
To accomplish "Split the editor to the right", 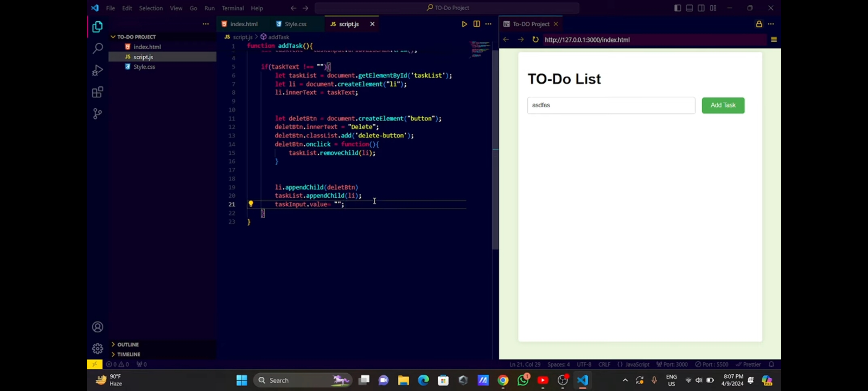I will coord(477,24).
